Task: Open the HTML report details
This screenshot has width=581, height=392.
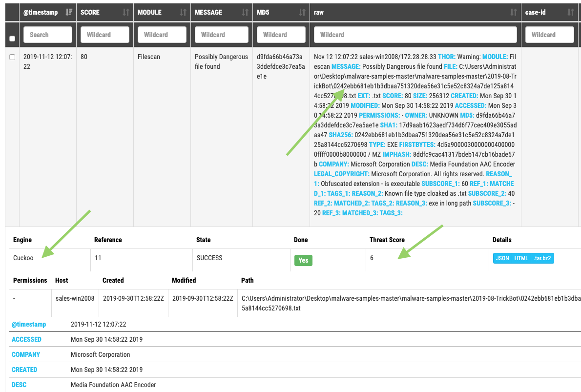Action: point(521,258)
